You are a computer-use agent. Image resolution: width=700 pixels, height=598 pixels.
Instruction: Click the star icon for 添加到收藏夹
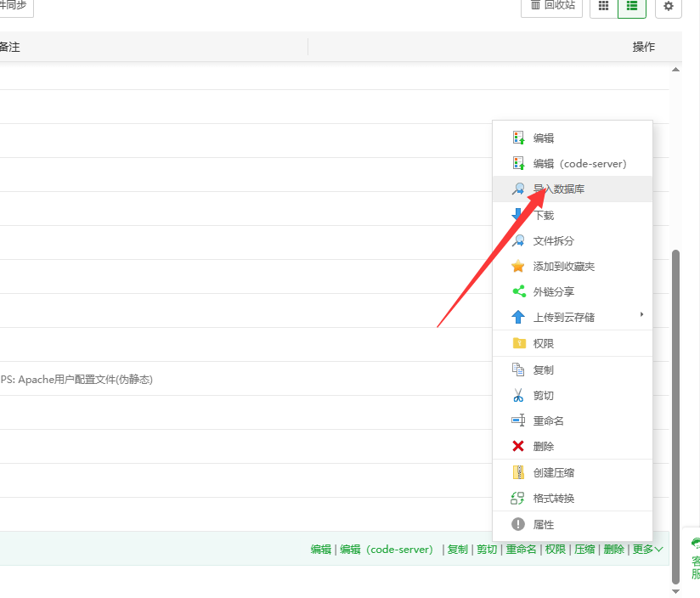pos(518,267)
